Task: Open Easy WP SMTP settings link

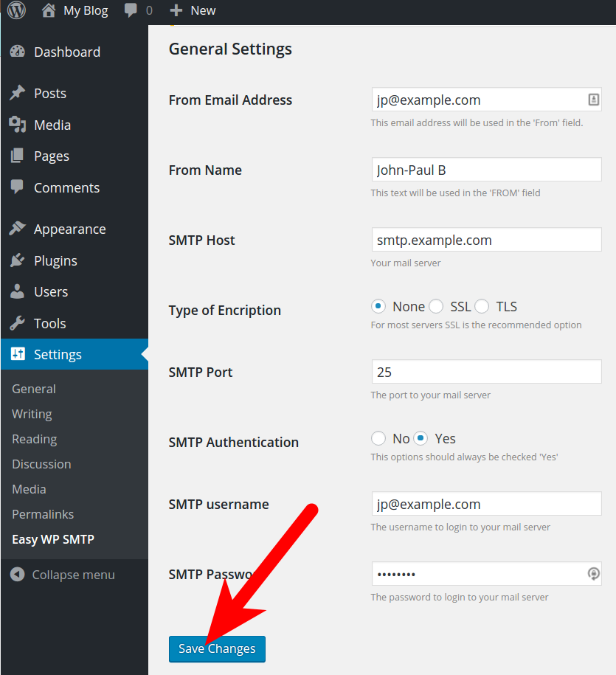Action: click(x=53, y=539)
